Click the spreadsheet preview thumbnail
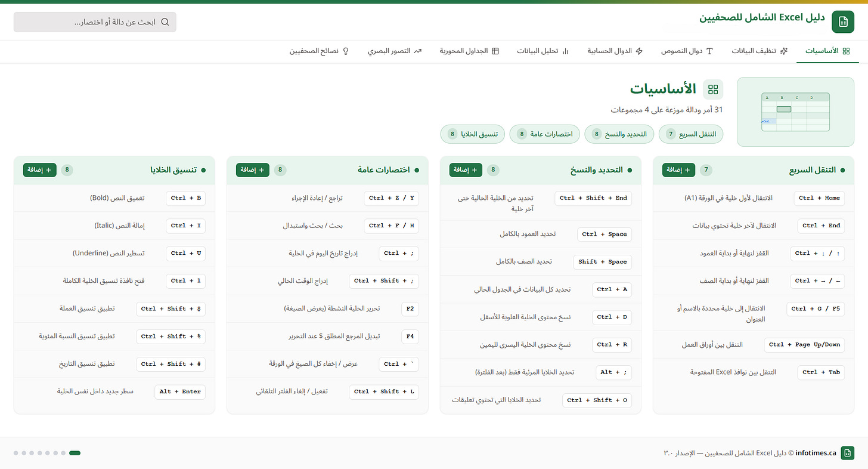Screen dimensions: 868x469 point(795,112)
